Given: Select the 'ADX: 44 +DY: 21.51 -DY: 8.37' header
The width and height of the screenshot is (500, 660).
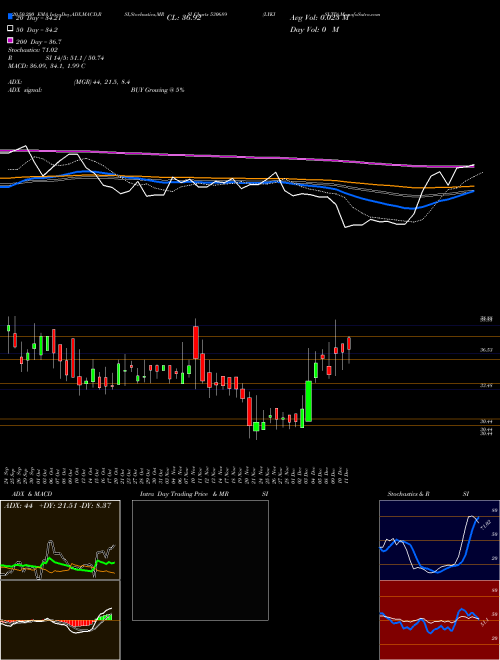Looking at the screenshot, I should (57, 505).
